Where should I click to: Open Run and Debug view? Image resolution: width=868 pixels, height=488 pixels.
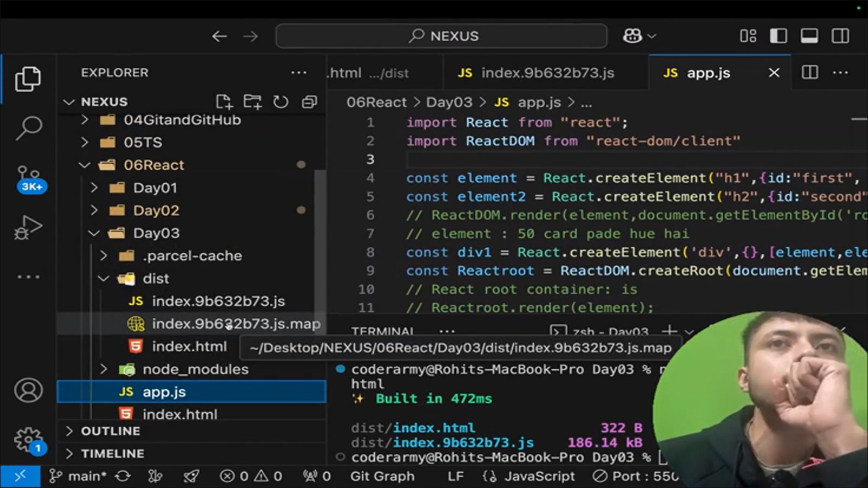tap(28, 228)
